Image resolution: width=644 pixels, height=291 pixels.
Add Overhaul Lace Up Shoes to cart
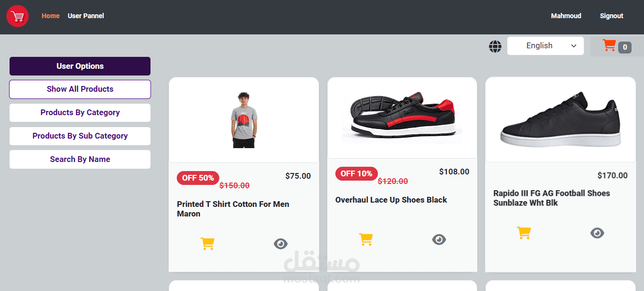pyautogui.click(x=366, y=239)
